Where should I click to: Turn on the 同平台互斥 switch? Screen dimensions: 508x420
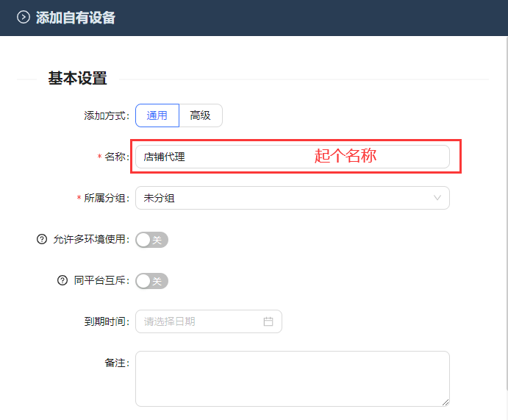click(x=152, y=280)
